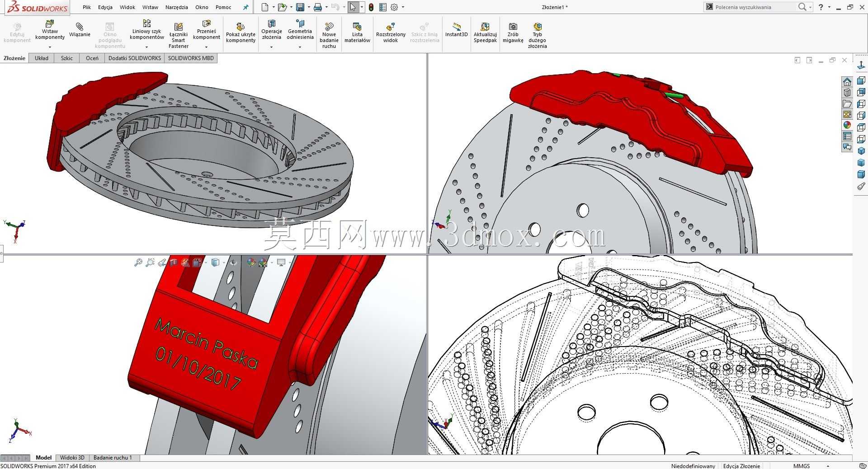Open the Widok menu
Image resolution: width=868 pixels, height=469 pixels.
tap(127, 7)
